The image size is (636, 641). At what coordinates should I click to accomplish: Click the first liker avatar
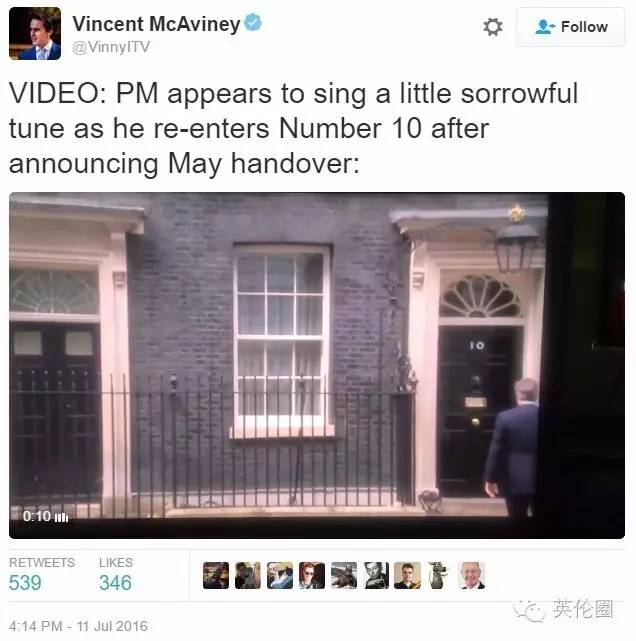(x=216, y=576)
